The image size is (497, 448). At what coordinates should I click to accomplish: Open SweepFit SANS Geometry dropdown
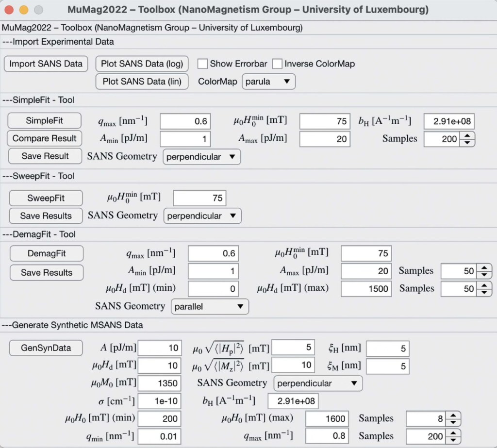(202, 216)
